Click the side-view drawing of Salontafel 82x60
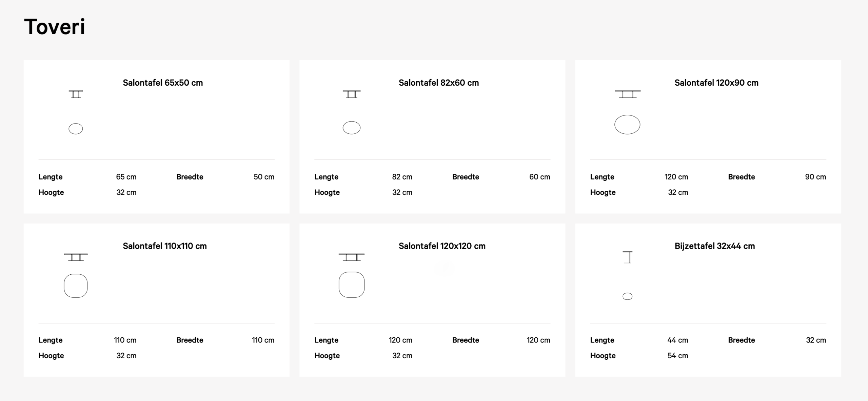 tap(352, 94)
